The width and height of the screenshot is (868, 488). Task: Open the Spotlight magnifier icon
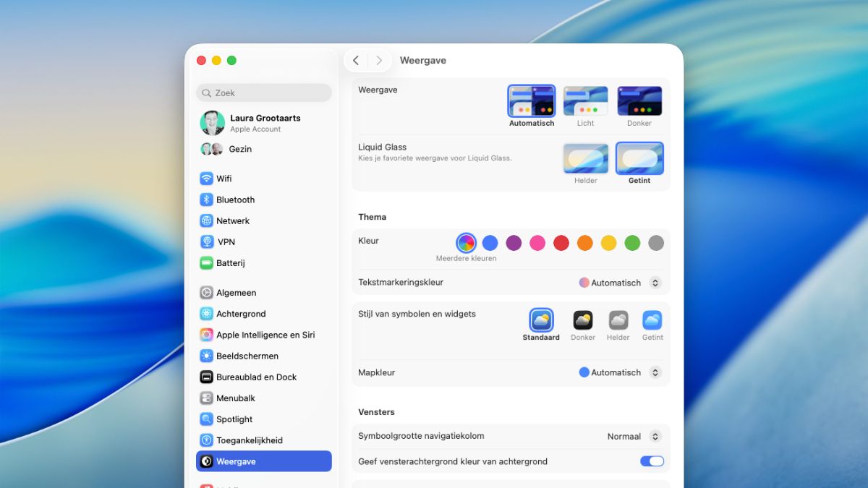207,419
